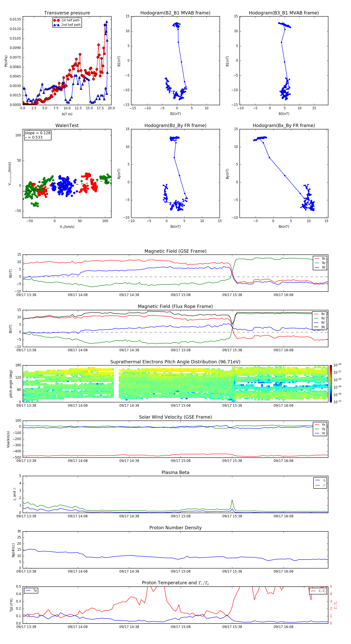Click the 'WalenTest' plot title
Image resolution: width=351 pixels, height=644 pixels.
(x=67, y=125)
